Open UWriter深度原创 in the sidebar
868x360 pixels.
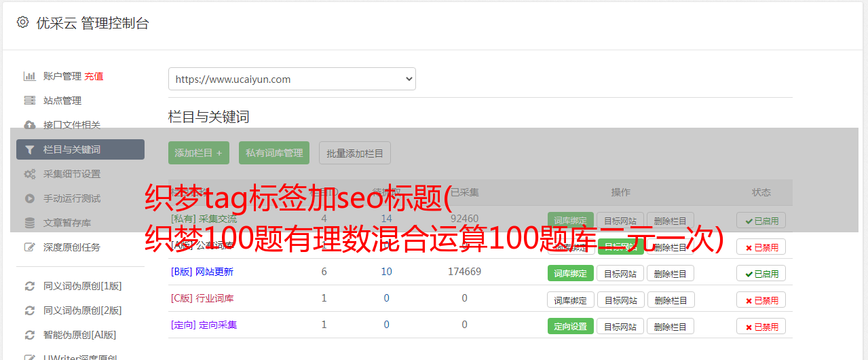[x=80, y=357]
